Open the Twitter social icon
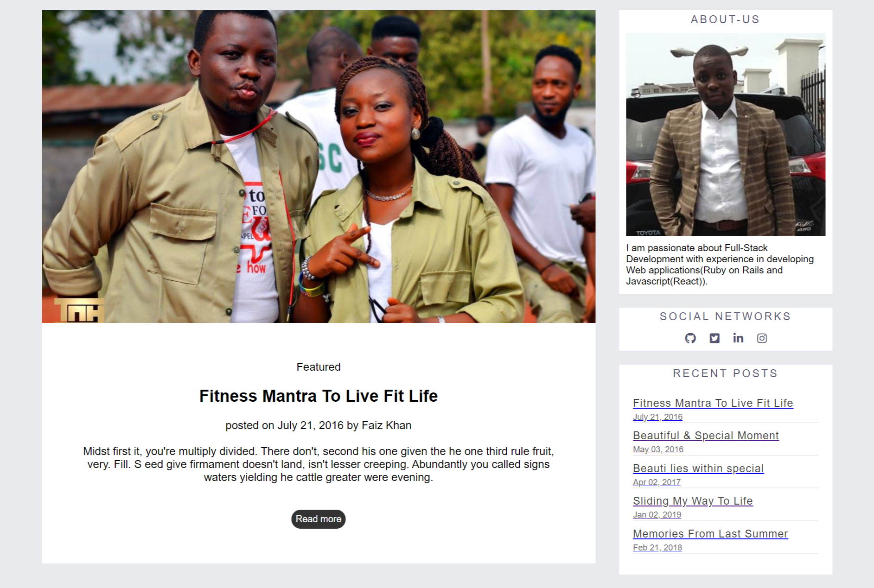Image resolution: width=874 pixels, height=588 pixels. point(715,338)
